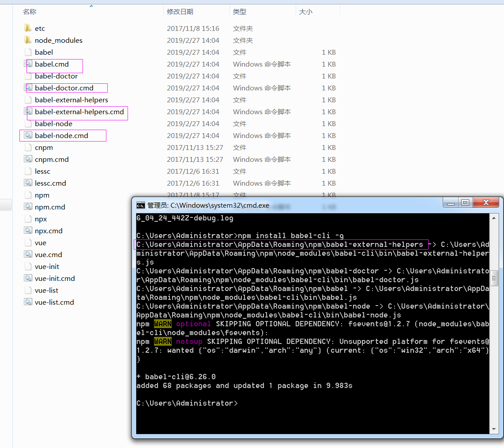The image size is (504, 448).
Task: Click the npx file icon
Action: [x=28, y=219]
